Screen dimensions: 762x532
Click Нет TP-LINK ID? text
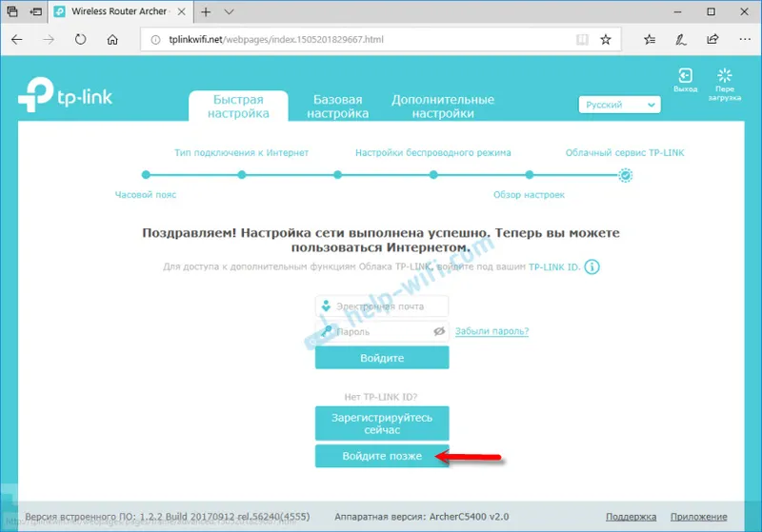pos(381,397)
